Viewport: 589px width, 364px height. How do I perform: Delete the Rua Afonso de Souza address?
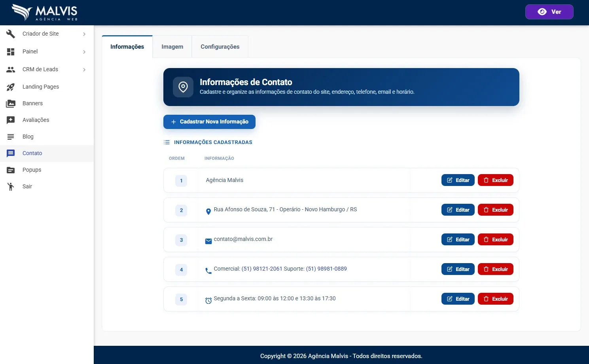point(495,210)
